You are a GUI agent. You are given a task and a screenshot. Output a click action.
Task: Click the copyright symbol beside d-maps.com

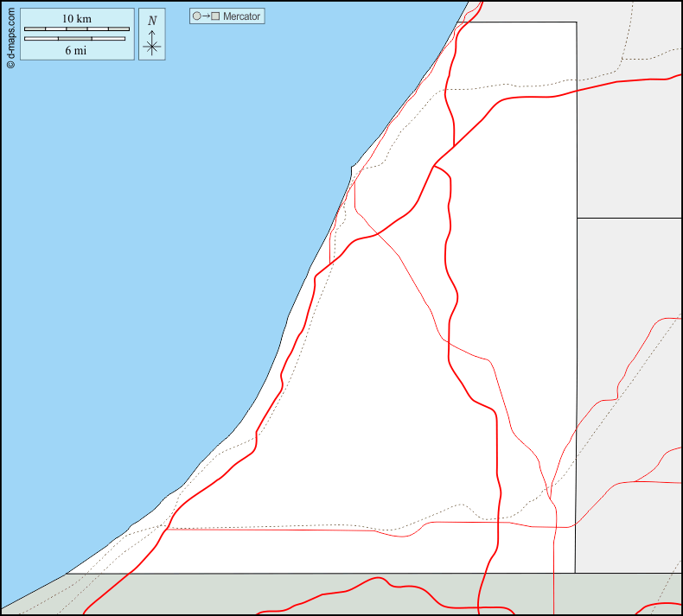10,64
